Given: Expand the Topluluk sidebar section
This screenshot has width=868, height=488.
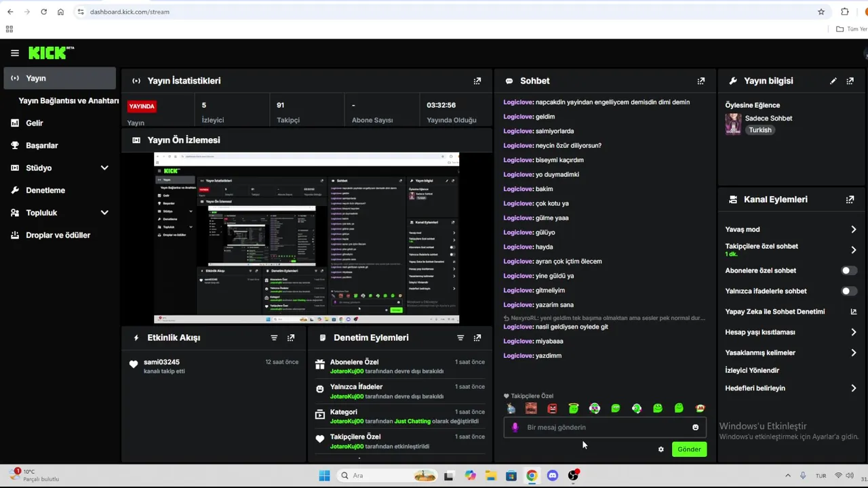Looking at the screenshot, I should 104,213.
